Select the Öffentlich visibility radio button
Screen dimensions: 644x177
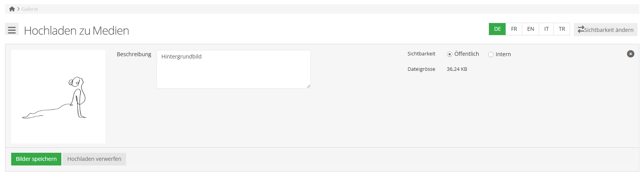450,54
